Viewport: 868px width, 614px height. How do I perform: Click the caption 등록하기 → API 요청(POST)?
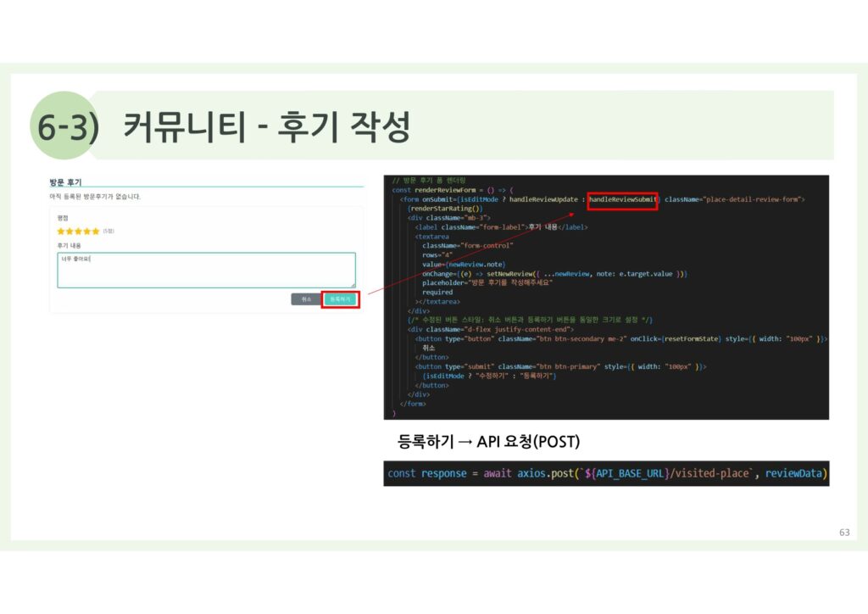pyautogui.click(x=489, y=442)
